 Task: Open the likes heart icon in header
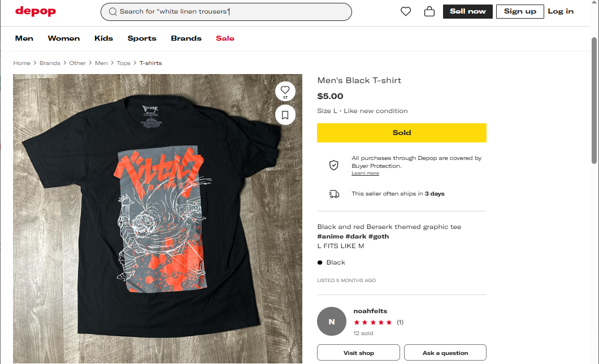click(406, 11)
